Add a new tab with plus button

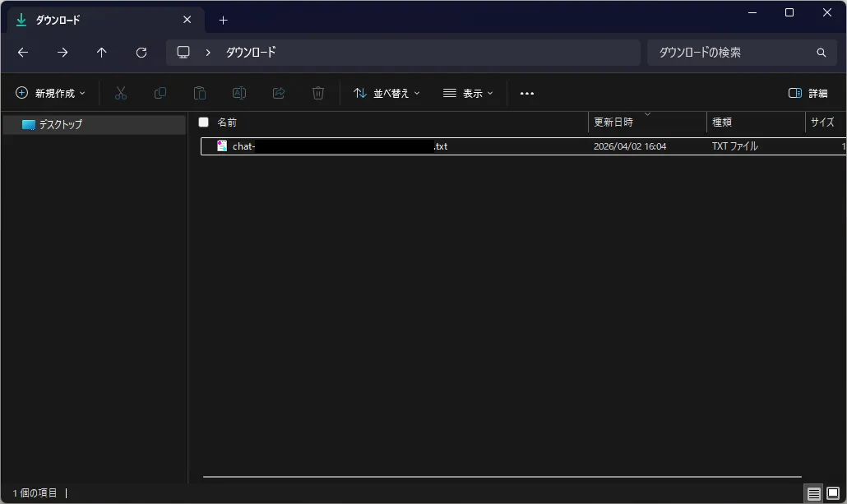[223, 21]
